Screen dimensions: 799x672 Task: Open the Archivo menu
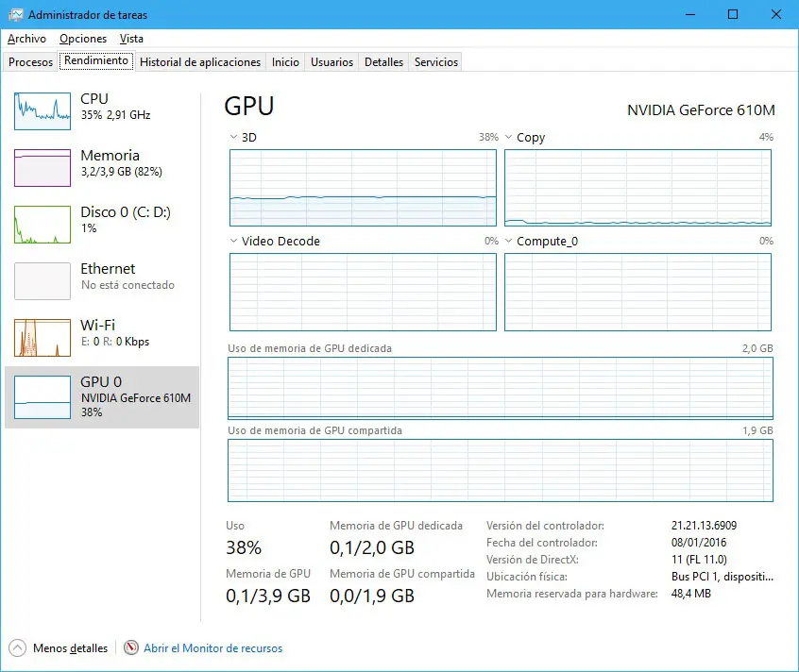pos(26,39)
